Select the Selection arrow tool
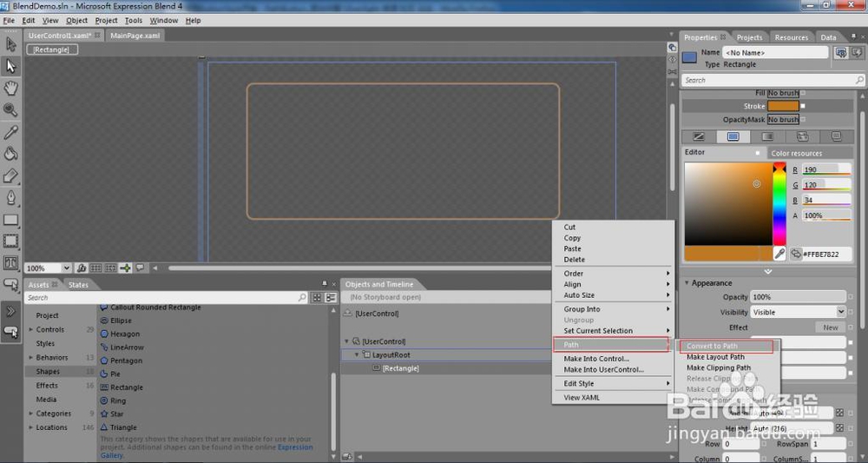Image resolution: width=868 pixels, height=463 pixels. point(10,43)
